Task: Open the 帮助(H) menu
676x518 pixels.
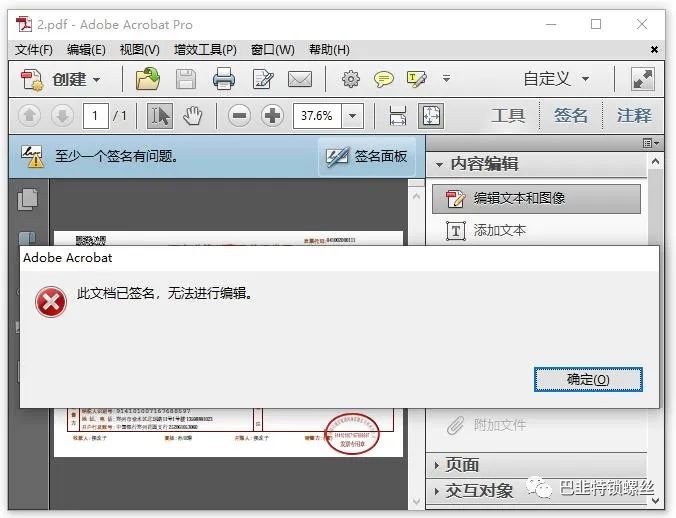Action: (x=329, y=50)
